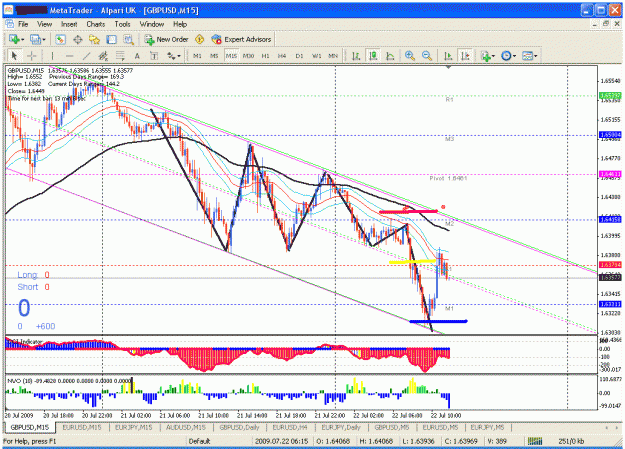
Task: Switch to the EURUSD,H4 chart tab
Action: coord(290,427)
